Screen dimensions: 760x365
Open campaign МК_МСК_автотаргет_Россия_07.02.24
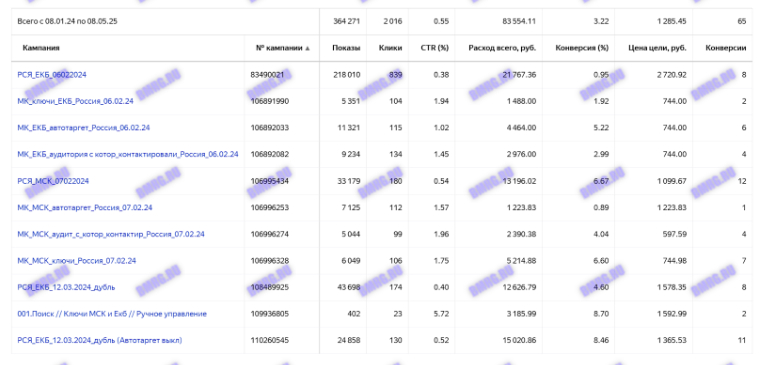point(85,207)
